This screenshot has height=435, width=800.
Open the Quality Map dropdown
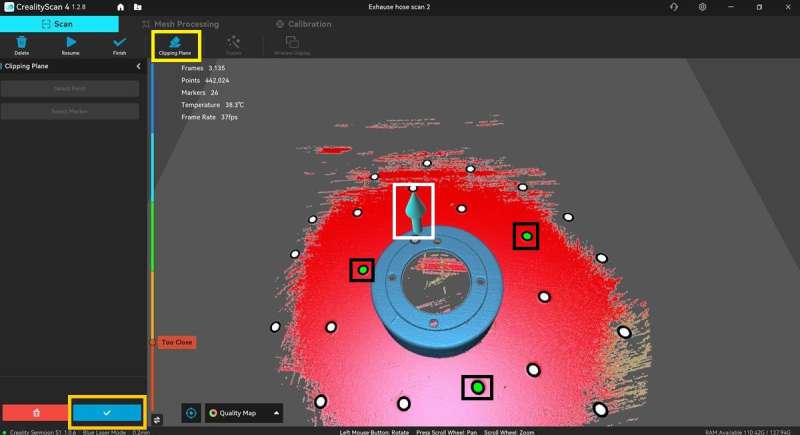(x=243, y=412)
